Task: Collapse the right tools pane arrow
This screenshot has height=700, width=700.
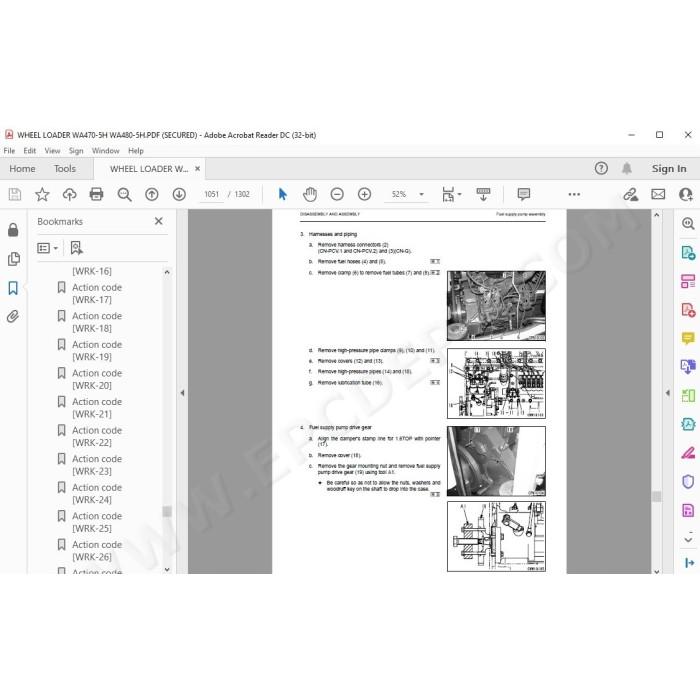Action: click(x=667, y=393)
